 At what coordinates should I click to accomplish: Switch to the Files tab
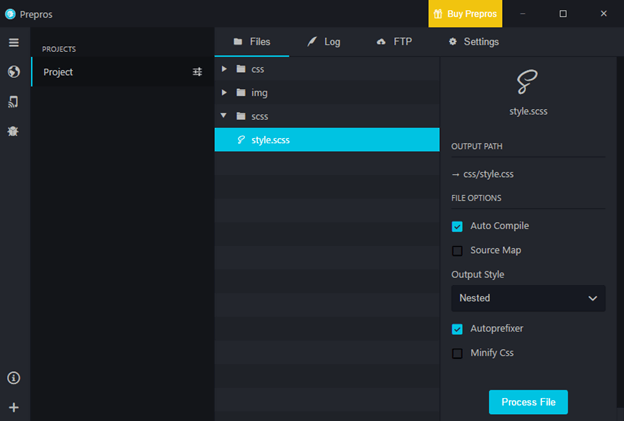tap(252, 42)
